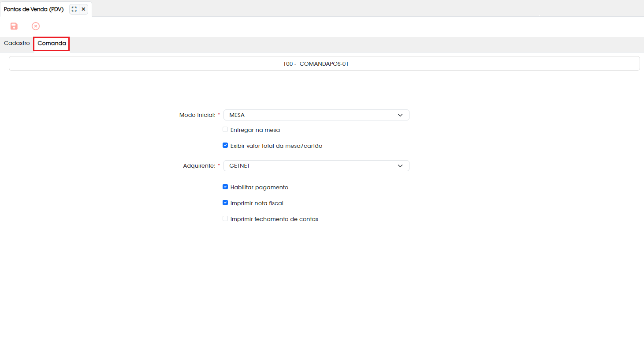Viewport: 644px width, 338px height.
Task: Switch to the Cadastro tab
Action: (17, 44)
